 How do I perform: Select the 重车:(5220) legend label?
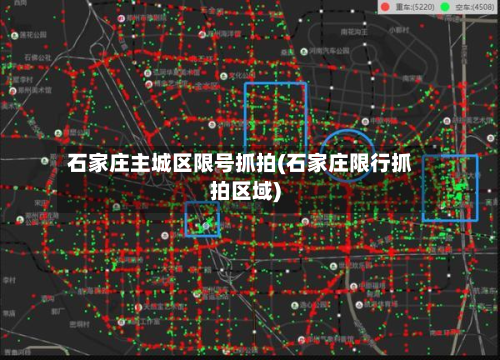click(x=415, y=7)
